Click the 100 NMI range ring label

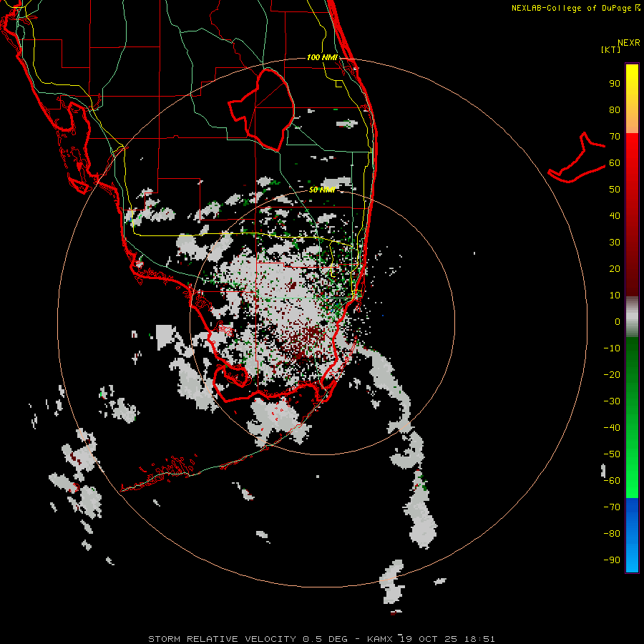pyautogui.click(x=321, y=57)
